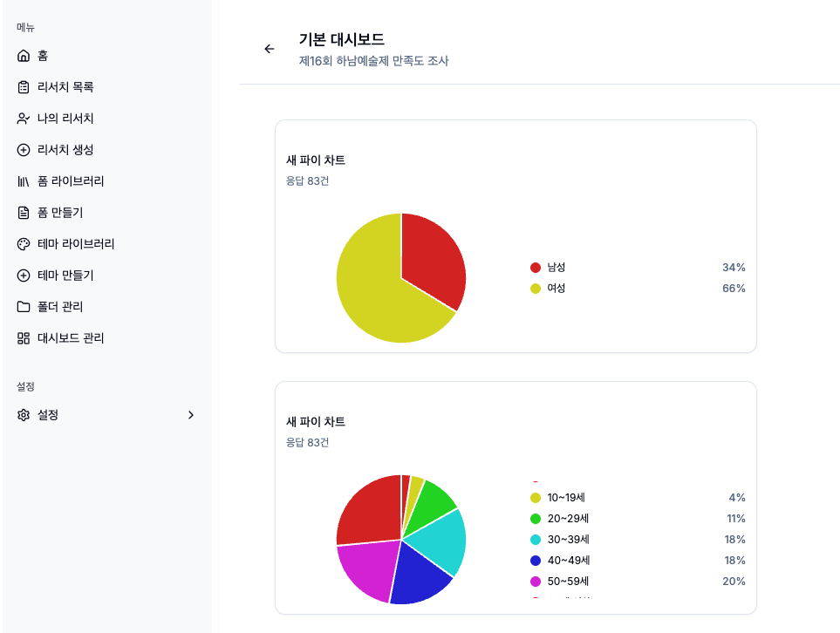Image resolution: width=840 pixels, height=633 pixels.
Task: Click the dashboard grid icon beside 대시보드 관리
Action: pos(24,338)
